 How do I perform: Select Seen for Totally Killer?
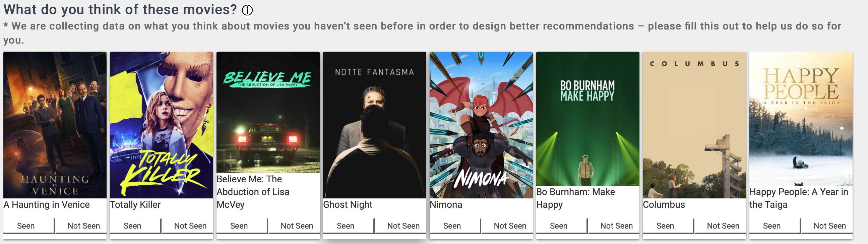pyautogui.click(x=132, y=226)
